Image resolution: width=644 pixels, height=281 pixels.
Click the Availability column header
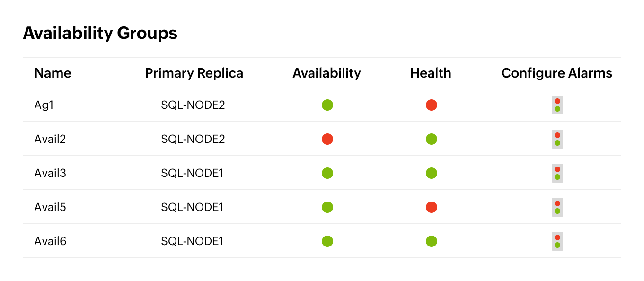click(326, 73)
